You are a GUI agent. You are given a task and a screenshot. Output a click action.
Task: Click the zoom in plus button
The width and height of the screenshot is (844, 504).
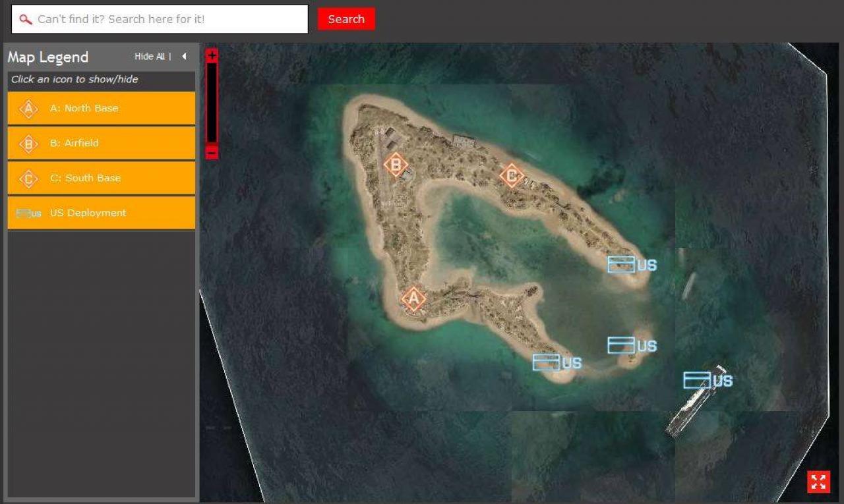click(x=212, y=55)
